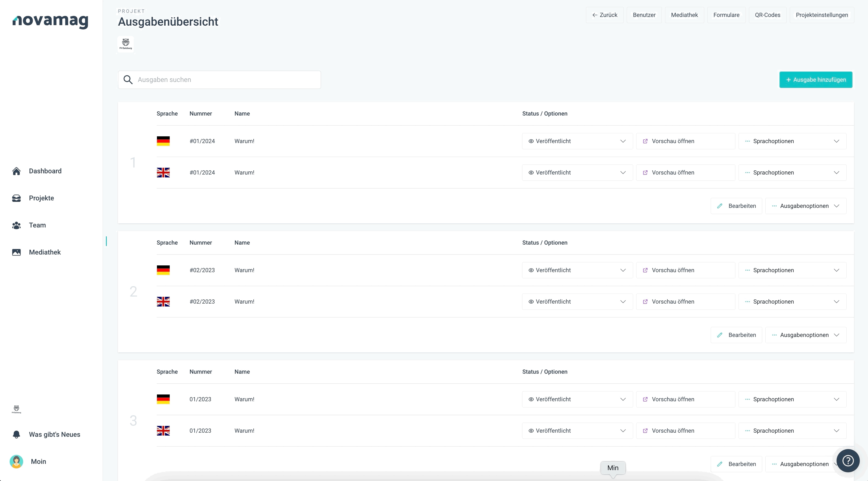Click the search magnifier icon
This screenshot has width=868, height=481.
[128, 80]
